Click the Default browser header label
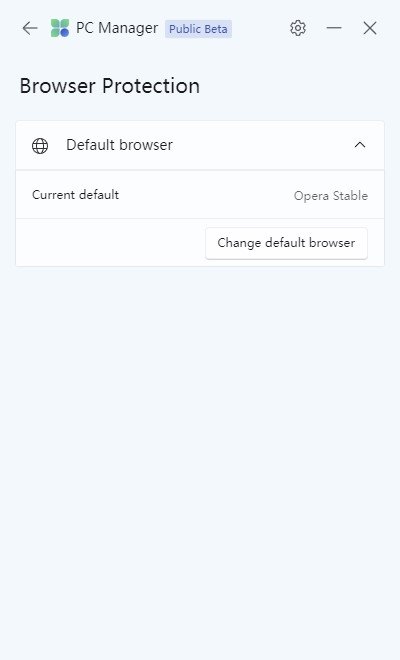The width and height of the screenshot is (400, 660). (x=119, y=145)
